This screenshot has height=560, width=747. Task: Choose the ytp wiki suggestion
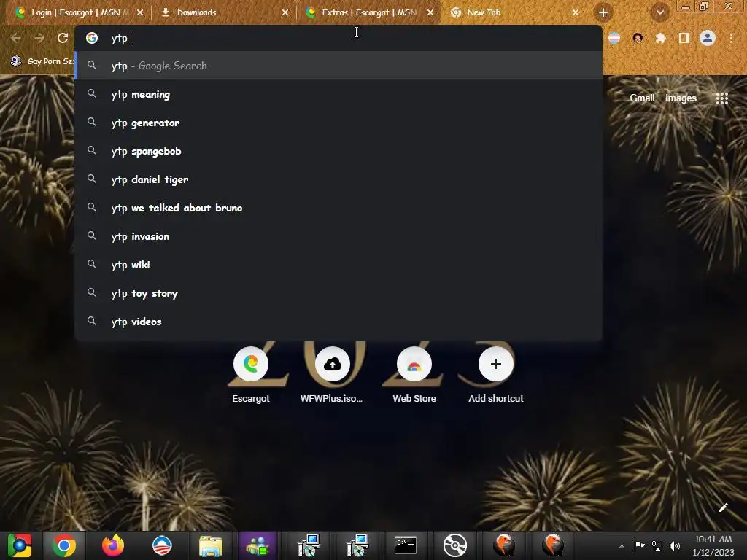pyautogui.click(x=338, y=264)
